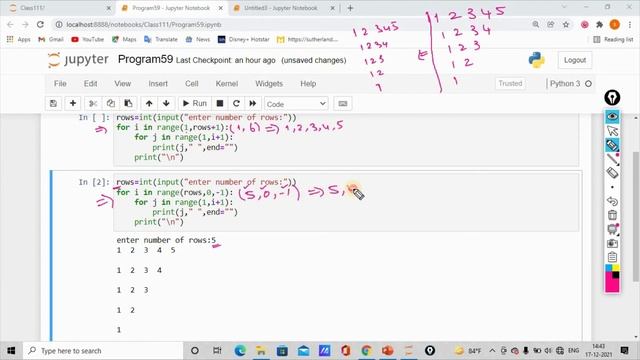Image resolution: width=640 pixels, height=360 pixels.
Task: Click the Jupyter logo link
Action: (78, 60)
